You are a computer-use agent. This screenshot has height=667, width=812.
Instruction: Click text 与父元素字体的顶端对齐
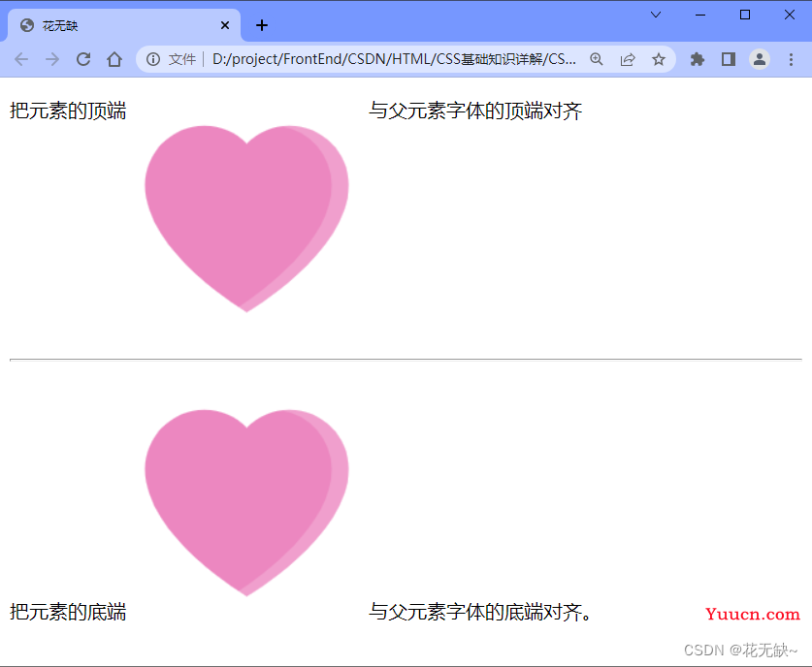[475, 111]
